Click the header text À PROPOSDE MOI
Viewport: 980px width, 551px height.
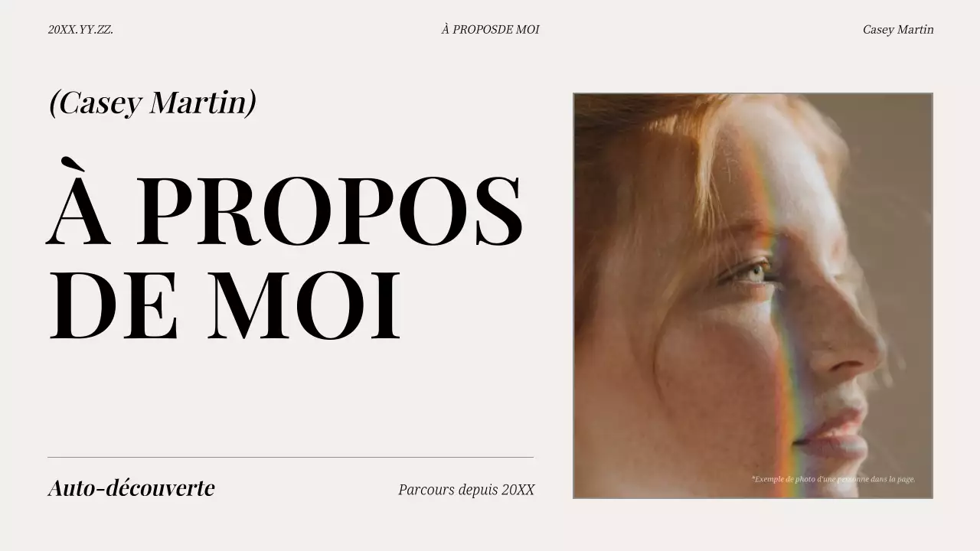(490, 30)
